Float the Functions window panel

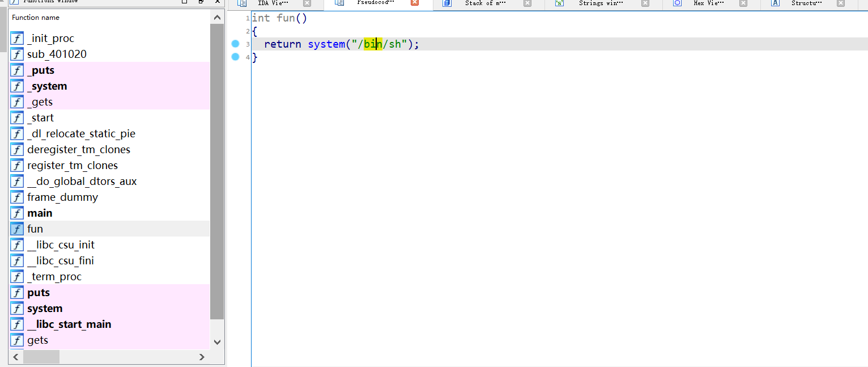coord(201,2)
